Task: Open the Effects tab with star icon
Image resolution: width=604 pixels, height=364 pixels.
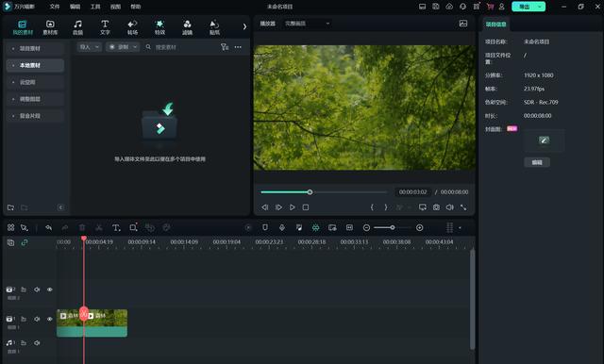Action: (x=159, y=27)
